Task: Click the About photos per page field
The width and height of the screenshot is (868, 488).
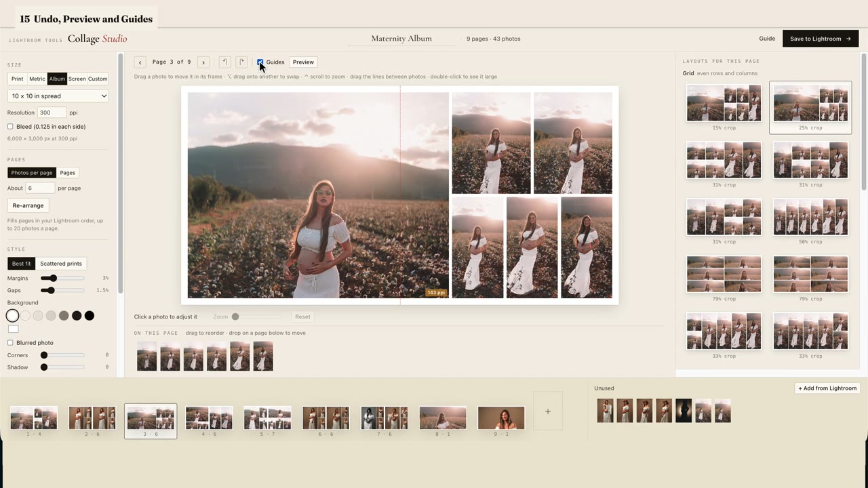Action: (x=40, y=188)
